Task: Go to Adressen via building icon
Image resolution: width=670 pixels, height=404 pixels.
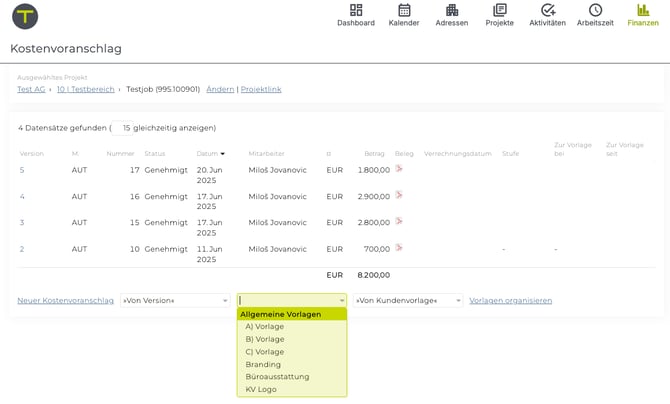Action: pyautogui.click(x=452, y=10)
